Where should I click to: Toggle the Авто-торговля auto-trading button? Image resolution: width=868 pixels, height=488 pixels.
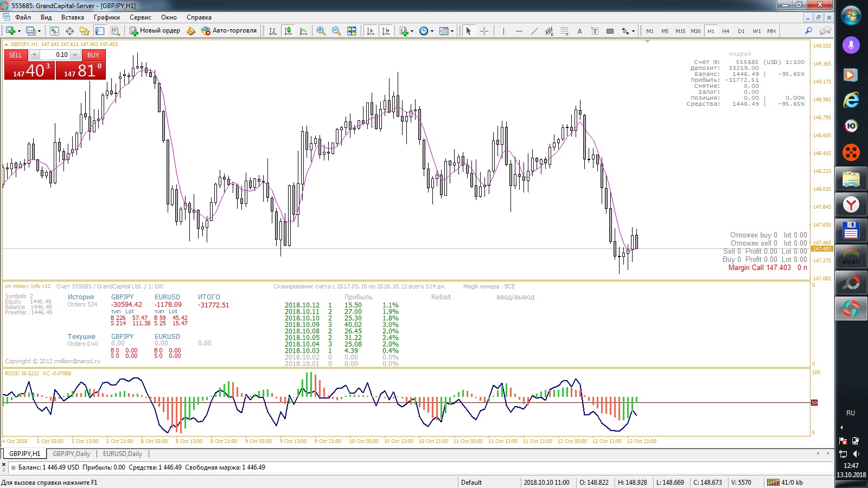coord(229,31)
